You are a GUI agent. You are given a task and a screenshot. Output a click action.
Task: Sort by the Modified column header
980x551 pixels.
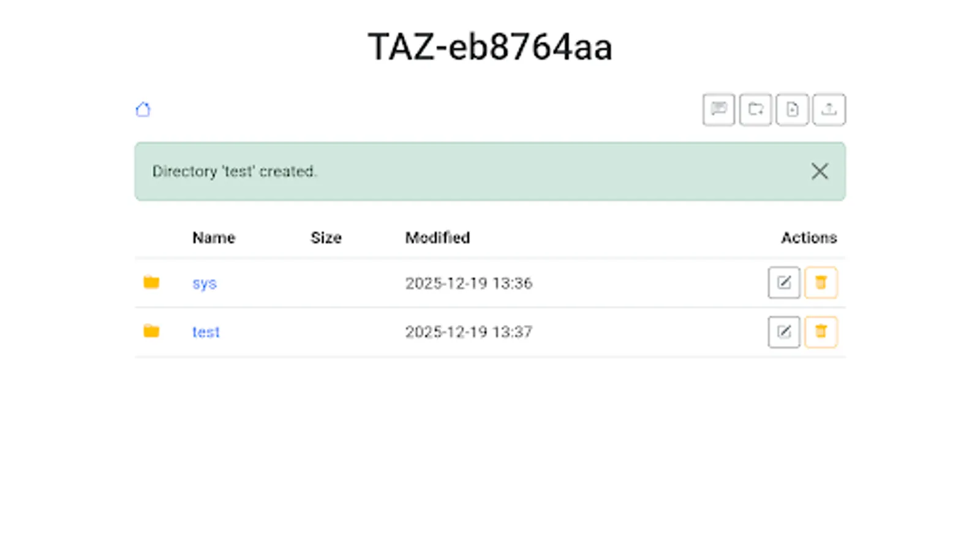click(x=437, y=238)
